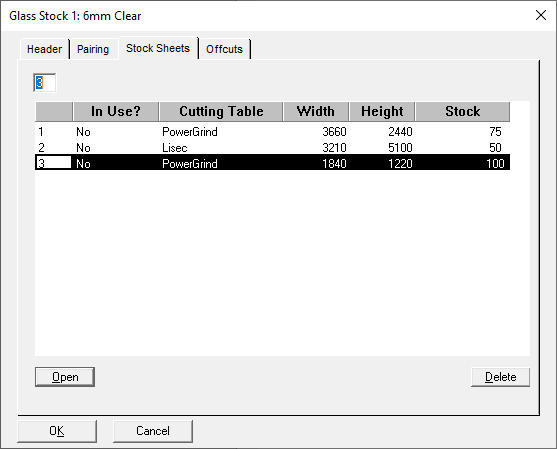557x449 pixels.
Task: Click the Delete button
Action: 500,377
